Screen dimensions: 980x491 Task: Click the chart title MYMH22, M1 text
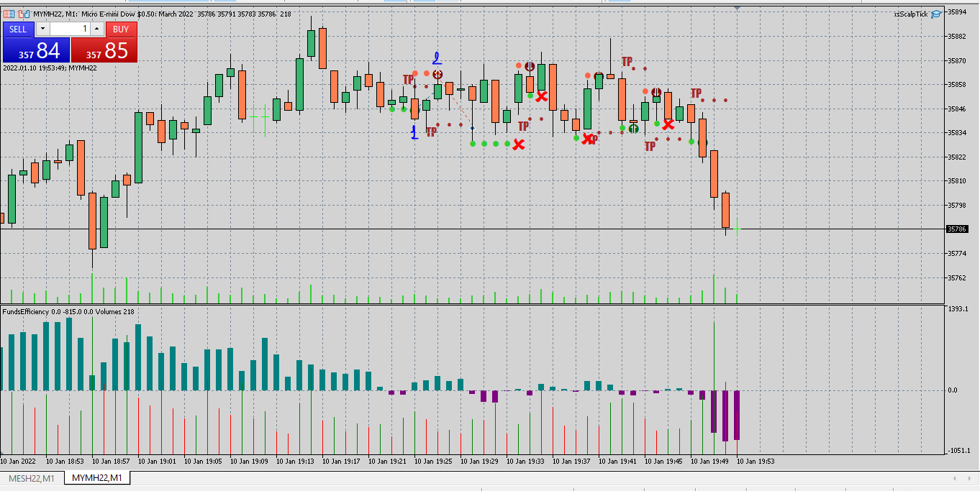[x=56, y=14]
